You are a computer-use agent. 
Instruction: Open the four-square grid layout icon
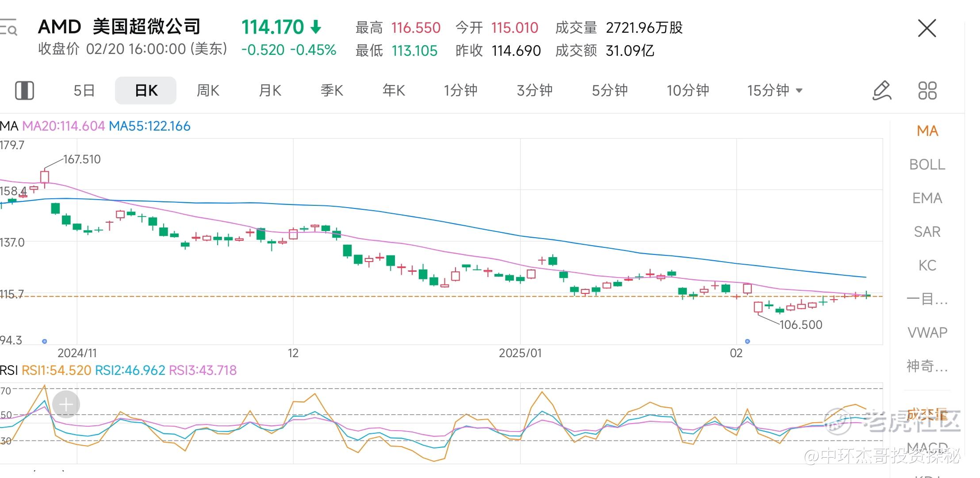click(x=927, y=91)
